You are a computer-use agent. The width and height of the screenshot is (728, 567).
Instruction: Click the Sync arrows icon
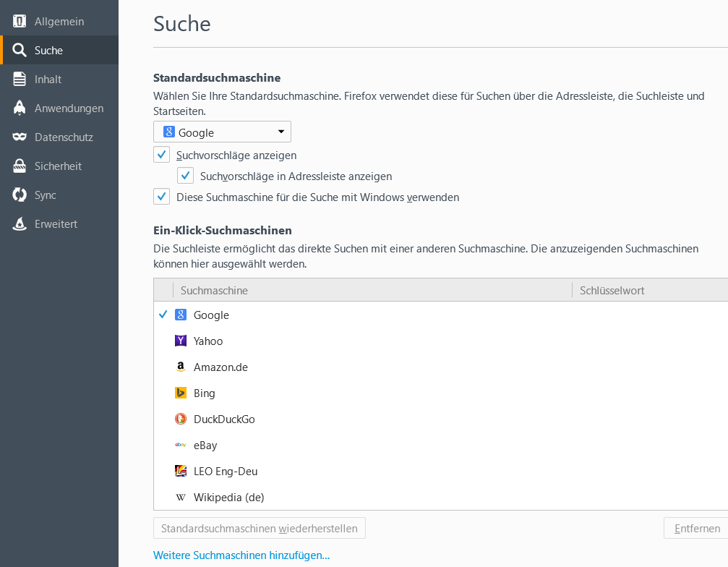pyautogui.click(x=20, y=195)
